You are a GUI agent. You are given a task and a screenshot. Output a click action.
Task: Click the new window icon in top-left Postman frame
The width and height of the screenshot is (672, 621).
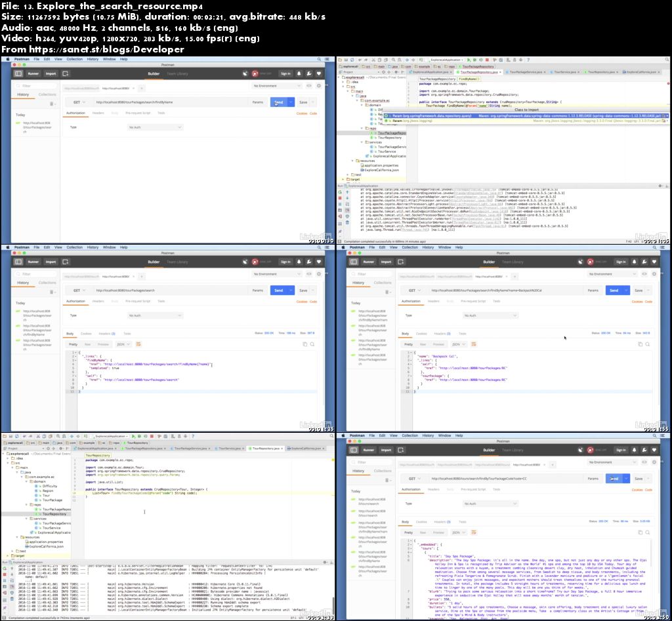tap(66, 73)
